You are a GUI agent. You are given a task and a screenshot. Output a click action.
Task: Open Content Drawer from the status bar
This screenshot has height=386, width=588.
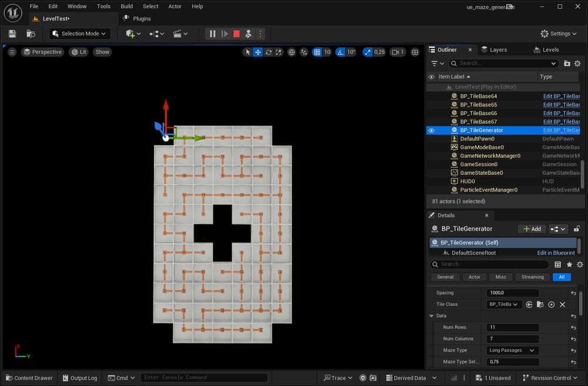pos(29,378)
